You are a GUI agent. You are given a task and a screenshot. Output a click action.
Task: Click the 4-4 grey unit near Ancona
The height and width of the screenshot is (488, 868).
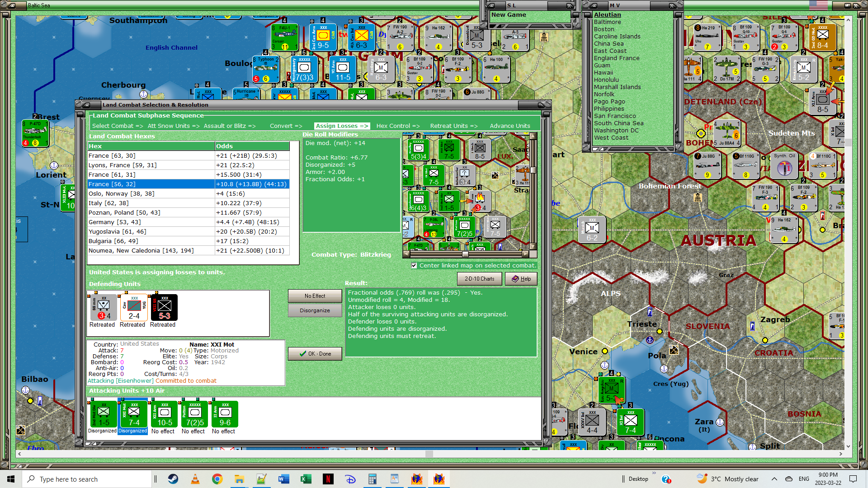pos(592,422)
